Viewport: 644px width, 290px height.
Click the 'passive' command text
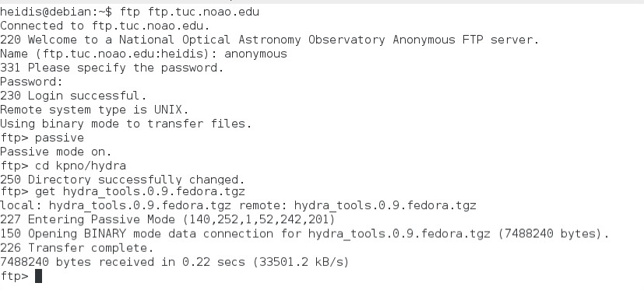point(59,138)
